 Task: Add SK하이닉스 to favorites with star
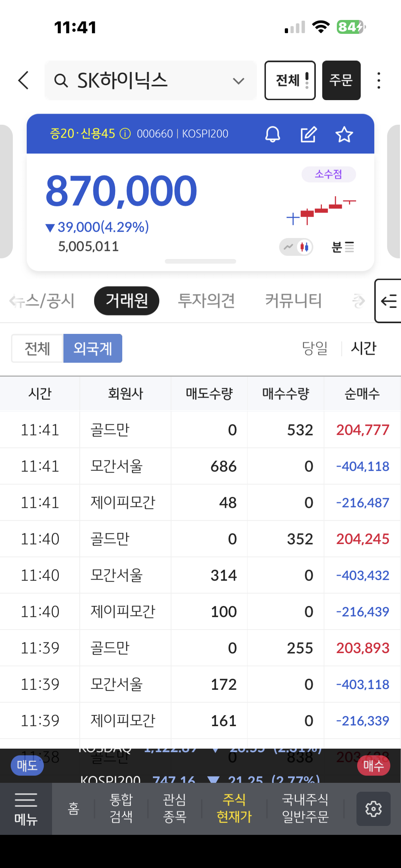click(x=344, y=134)
